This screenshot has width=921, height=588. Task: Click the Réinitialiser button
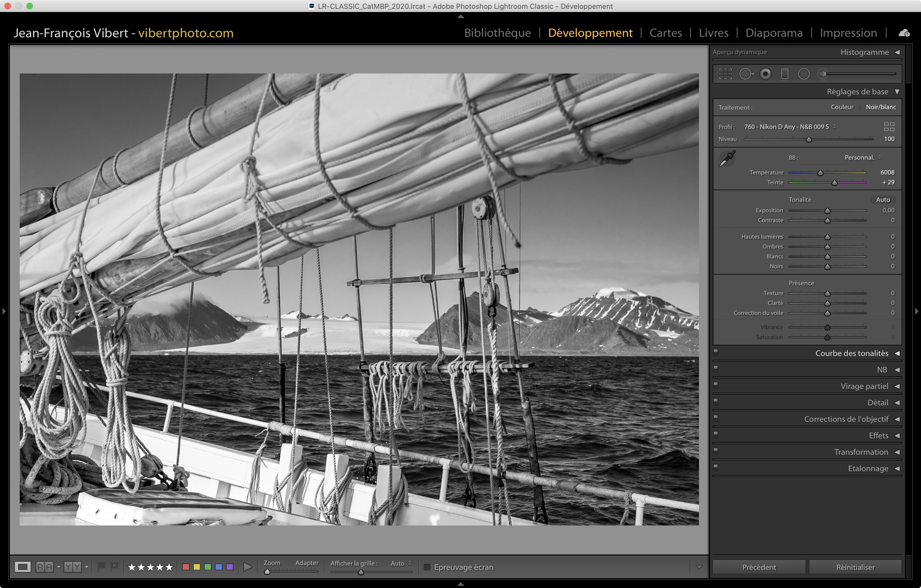click(x=855, y=567)
